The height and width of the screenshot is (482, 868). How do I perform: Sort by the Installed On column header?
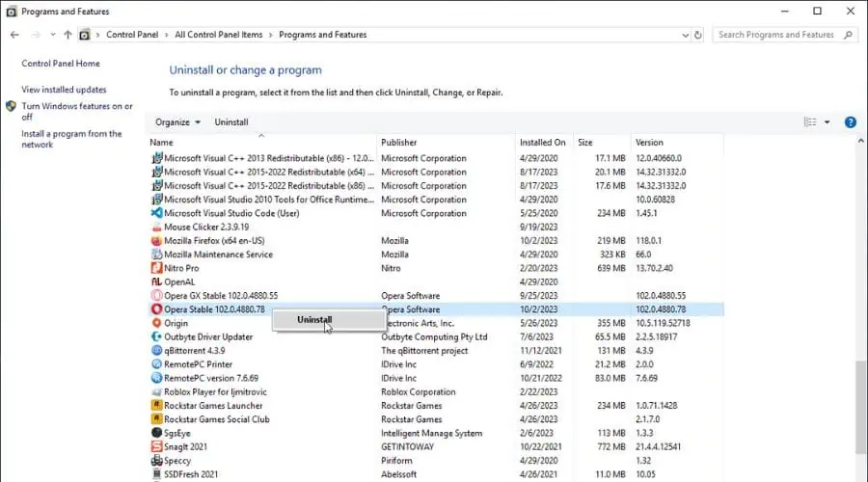[x=544, y=143]
